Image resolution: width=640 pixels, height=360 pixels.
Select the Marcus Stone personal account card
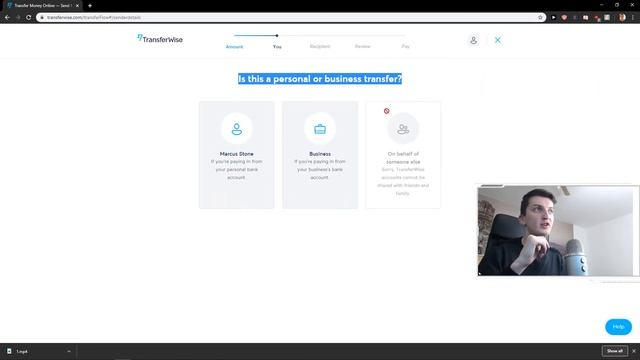tap(236, 155)
